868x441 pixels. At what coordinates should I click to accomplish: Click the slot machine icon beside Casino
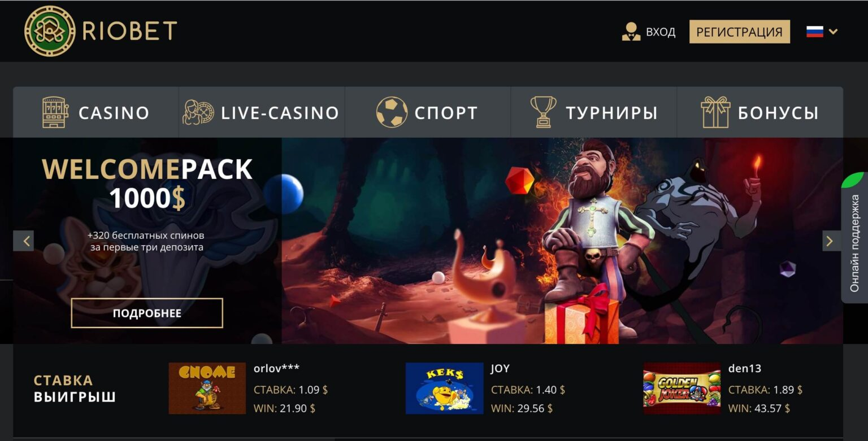[x=55, y=112]
